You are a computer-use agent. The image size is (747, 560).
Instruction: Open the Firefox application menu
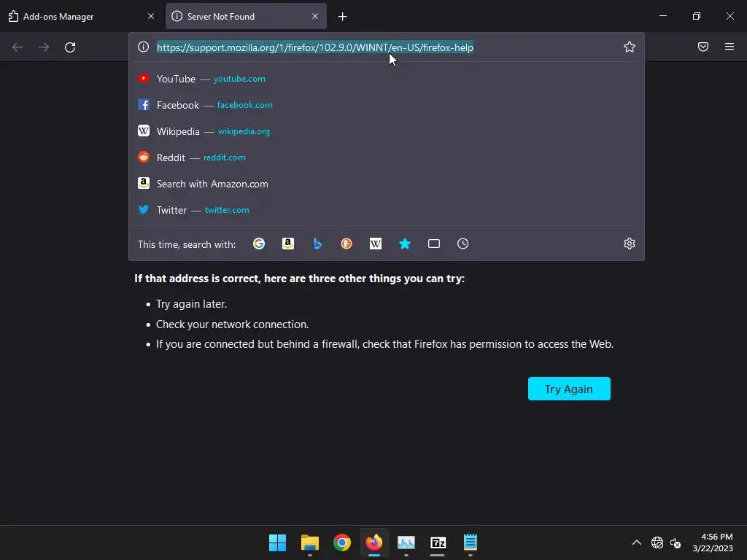click(x=729, y=47)
